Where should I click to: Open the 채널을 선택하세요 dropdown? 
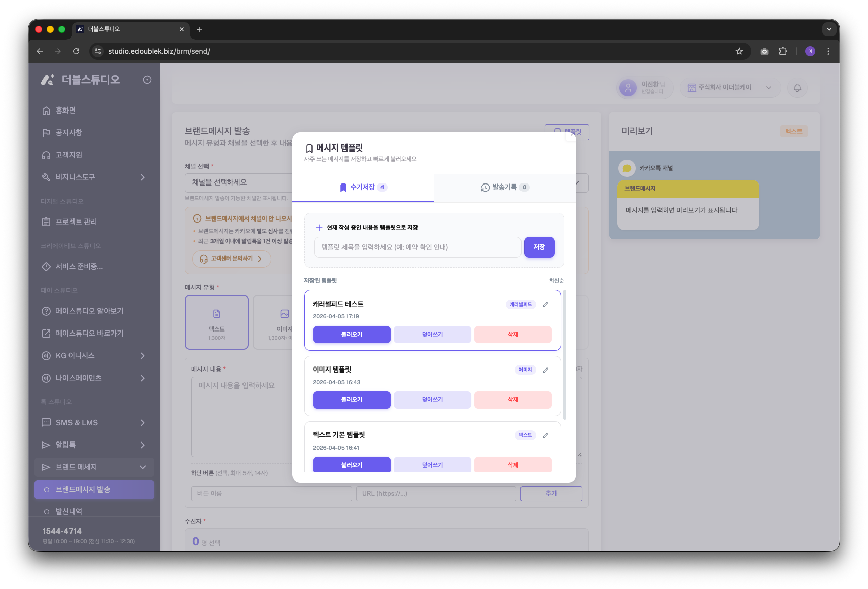pos(387,182)
